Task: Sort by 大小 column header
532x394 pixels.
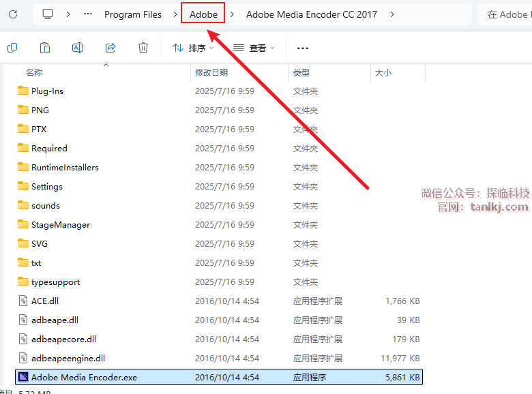Action: point(383,72)
